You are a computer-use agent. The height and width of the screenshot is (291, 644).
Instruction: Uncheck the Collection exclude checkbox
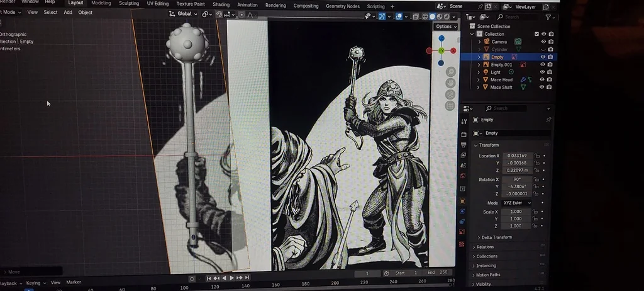(x=536, y=34)
